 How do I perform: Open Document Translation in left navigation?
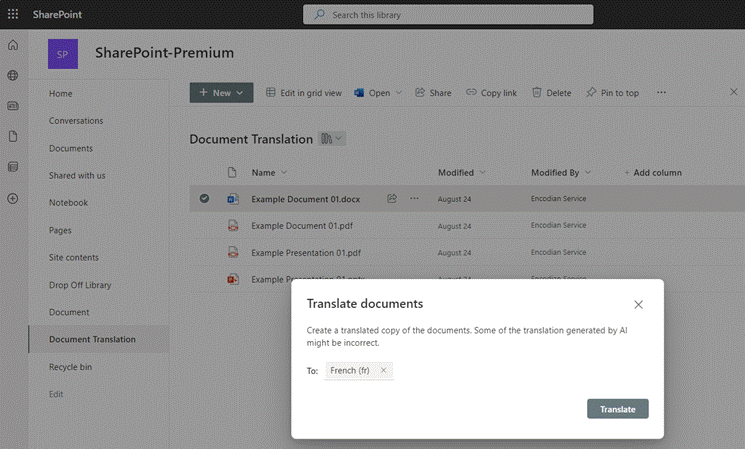(92, 339)
